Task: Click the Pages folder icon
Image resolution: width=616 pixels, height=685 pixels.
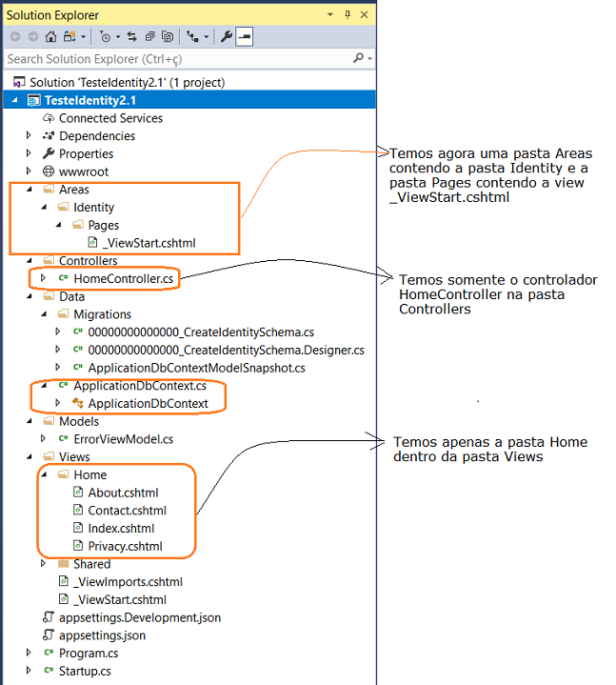Action: (x=78, y=225)
